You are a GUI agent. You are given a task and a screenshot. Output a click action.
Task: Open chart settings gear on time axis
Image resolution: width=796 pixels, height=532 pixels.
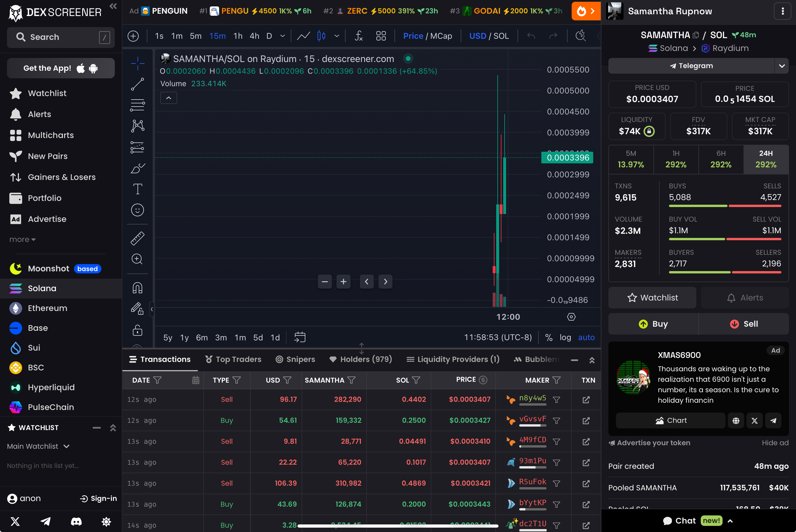571,317
